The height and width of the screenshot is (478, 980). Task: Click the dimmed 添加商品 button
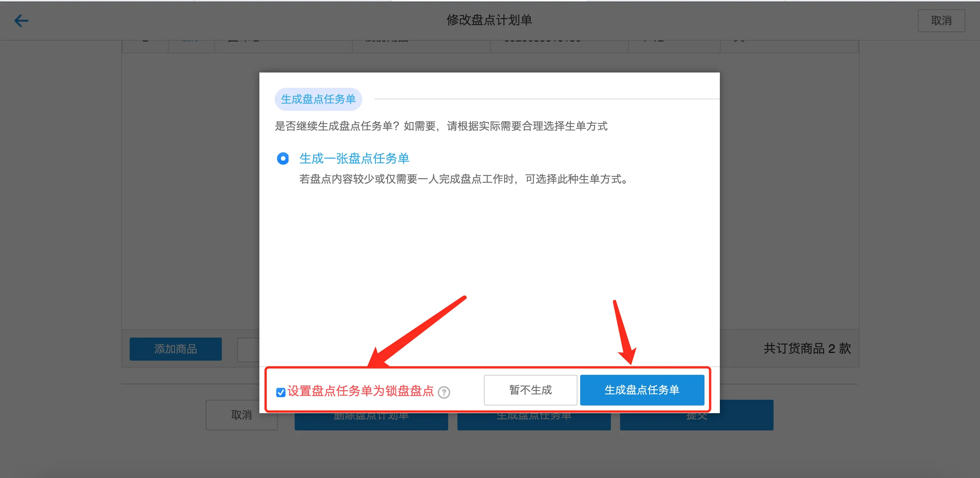(175, 349)
